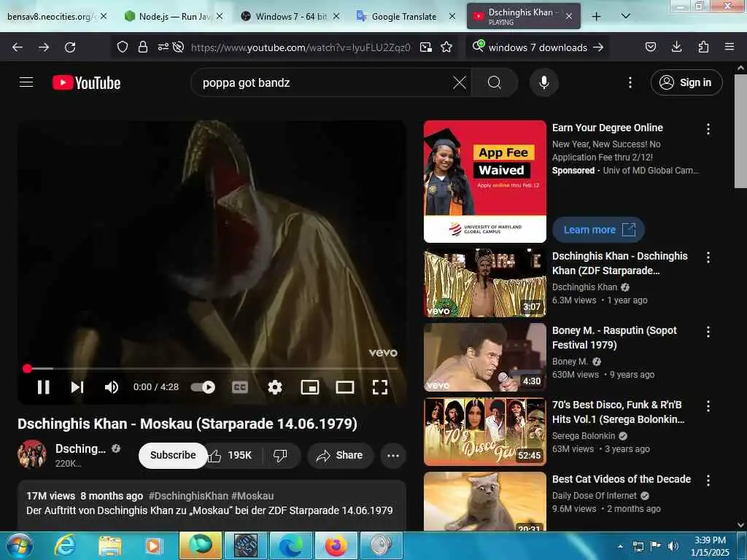747x560 pixels.
Task: Subscribe to the Dschinghis Khan channel
Action: pos(172,455)
